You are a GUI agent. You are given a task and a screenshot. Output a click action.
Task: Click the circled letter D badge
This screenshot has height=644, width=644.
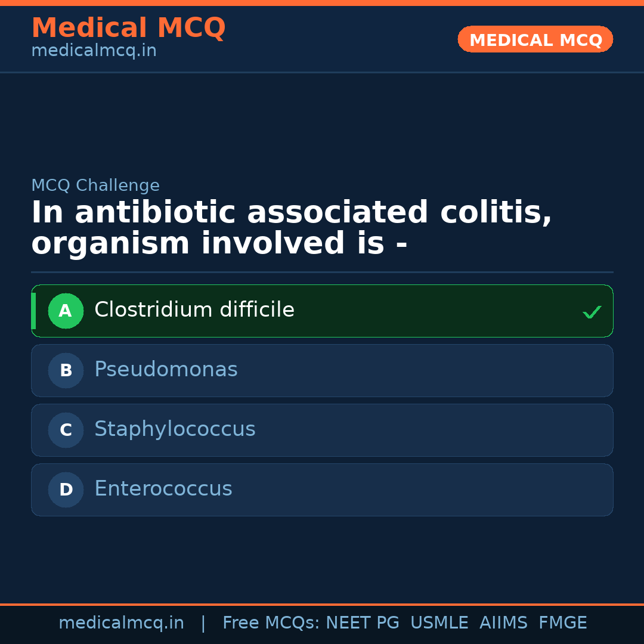click(66, 490)
